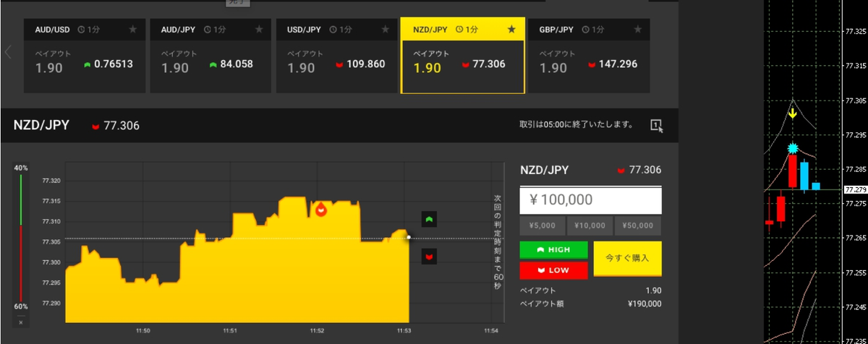Select the GBP/JPY 1-minute asset tab
Viewport: 868px width, 344px height.
click(589, 56)
